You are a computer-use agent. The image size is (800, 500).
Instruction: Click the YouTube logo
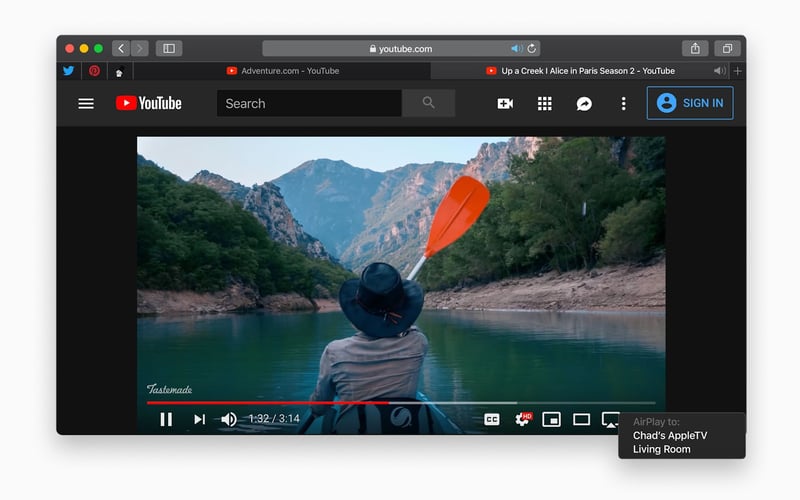(148, 103)
